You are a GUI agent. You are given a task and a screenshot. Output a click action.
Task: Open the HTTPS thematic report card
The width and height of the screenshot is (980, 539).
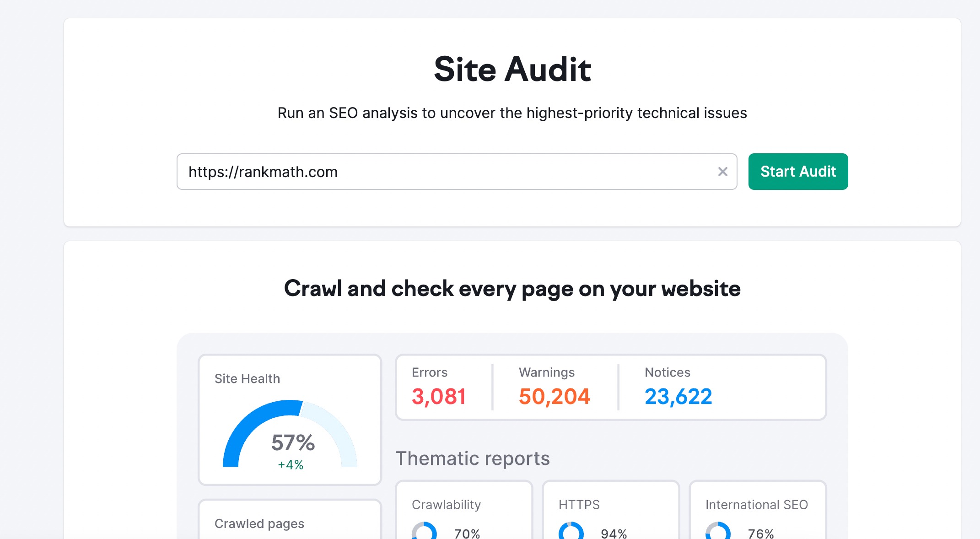pos(611,510)
